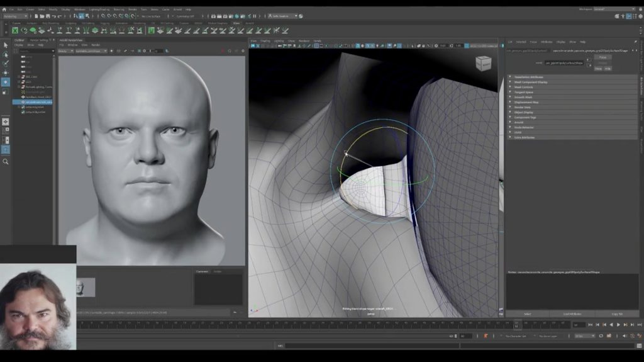Activate the highlighted Rotate tool
The height and width of the screenshot is (362, 644).
(x=5, y=82)
